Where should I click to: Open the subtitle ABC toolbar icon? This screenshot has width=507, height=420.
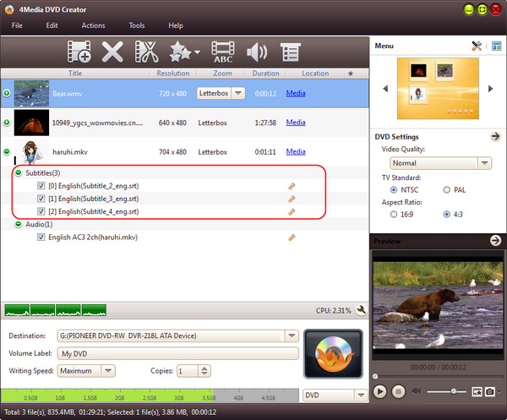click(223, 53)
